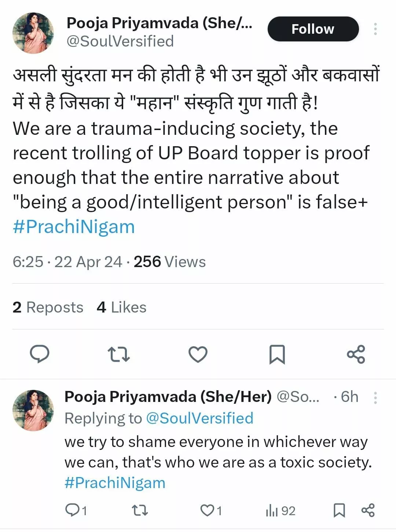The width and height of the screenshot is (396, 532).
Task: Open #PrachiNigam hashtag in reply tweet
Action: click(115, 483)
